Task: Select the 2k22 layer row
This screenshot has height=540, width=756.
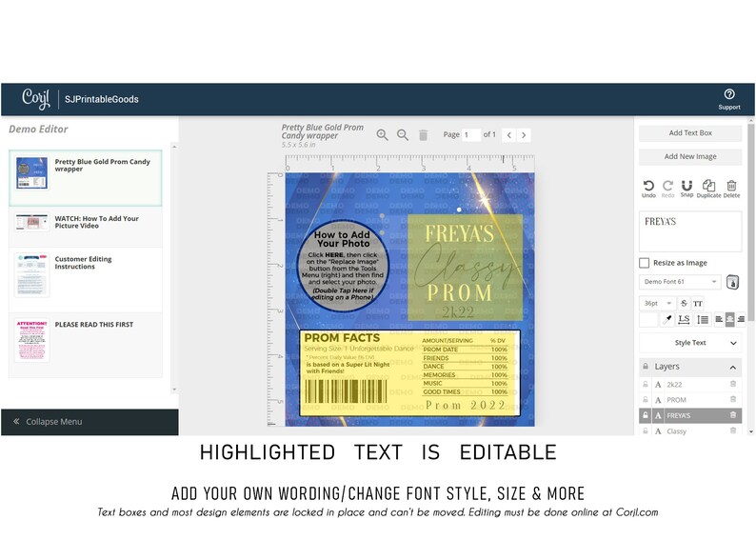Action: point(690,384)
